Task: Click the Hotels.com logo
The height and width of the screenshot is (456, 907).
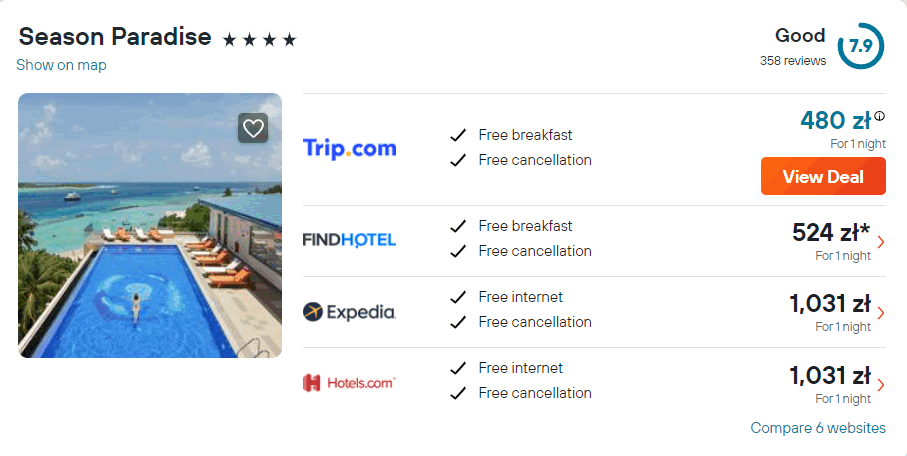Action: click(349, 382)
